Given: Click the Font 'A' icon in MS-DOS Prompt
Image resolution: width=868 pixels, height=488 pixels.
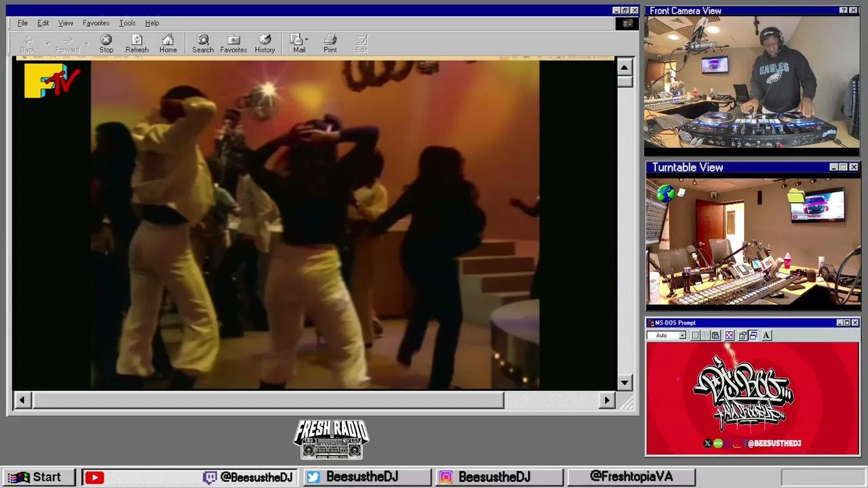Looking at the screenshot, I should [x=766, y=335].
